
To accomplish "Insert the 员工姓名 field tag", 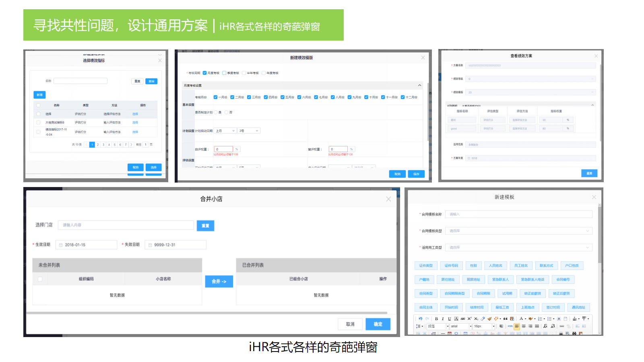I will 521,265.
